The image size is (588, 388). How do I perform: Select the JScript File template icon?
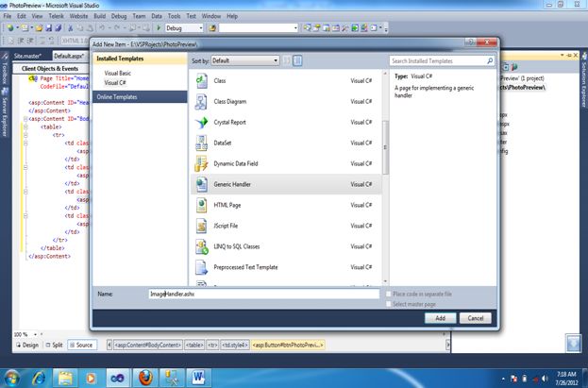pyautogui.click(x=201, y=226)
